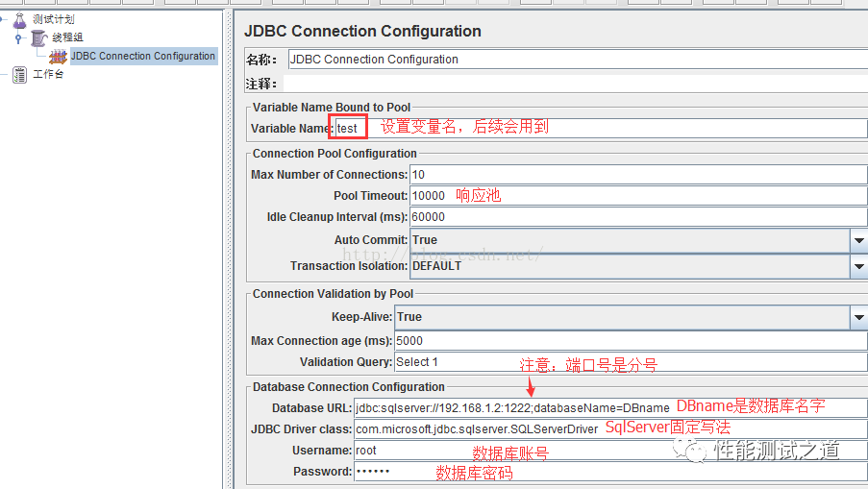Click the workbench clipboard icon

[20, 74]
